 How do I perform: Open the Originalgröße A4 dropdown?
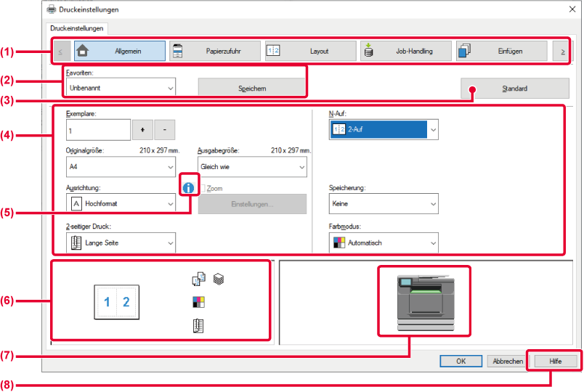click(120, 166)
